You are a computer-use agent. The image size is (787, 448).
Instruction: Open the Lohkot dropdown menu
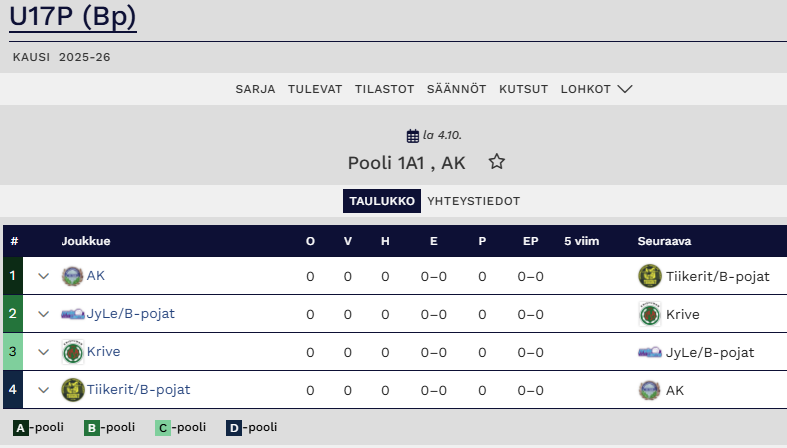[596, 89]
